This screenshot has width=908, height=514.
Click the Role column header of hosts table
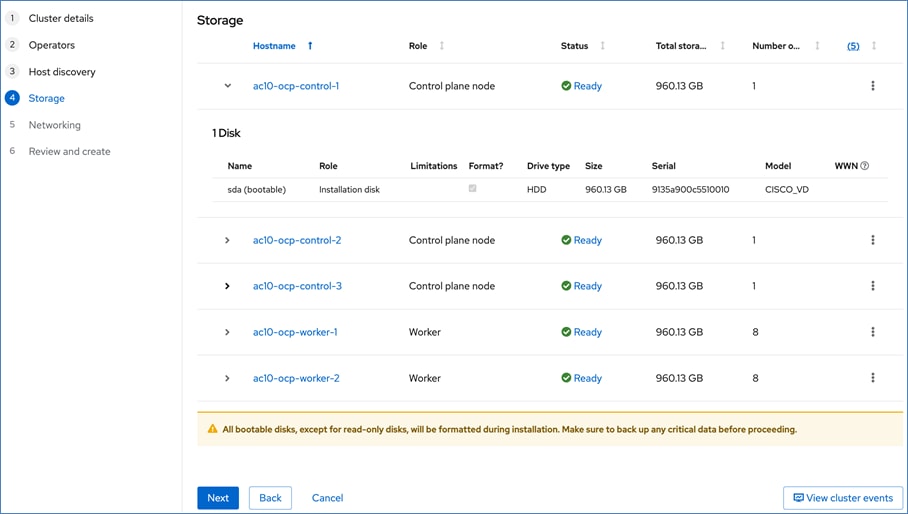pyautogui.click(x=418, y=46)
